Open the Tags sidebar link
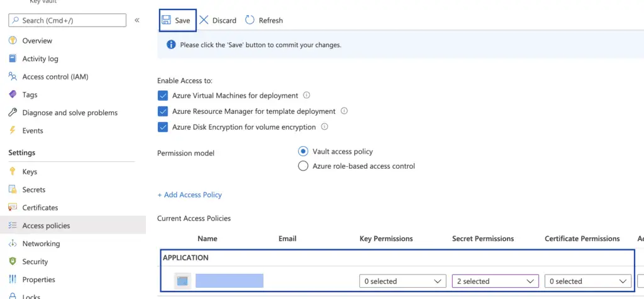 point(30,94)
